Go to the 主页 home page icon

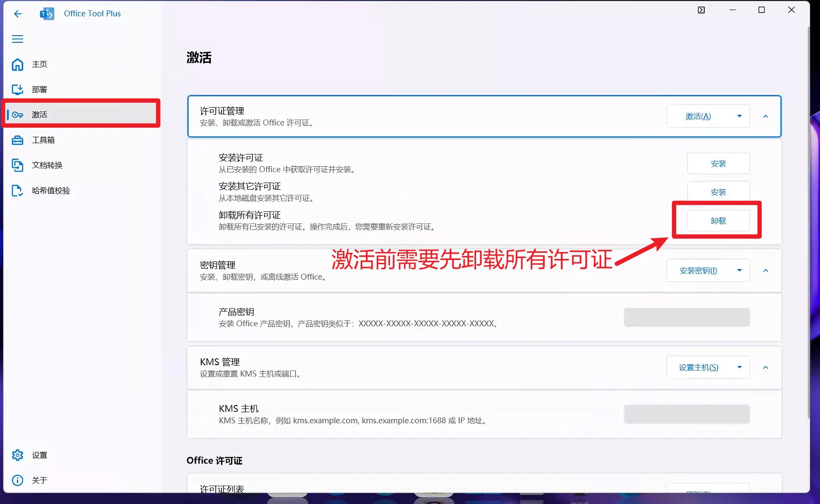(x=17, y=64)
